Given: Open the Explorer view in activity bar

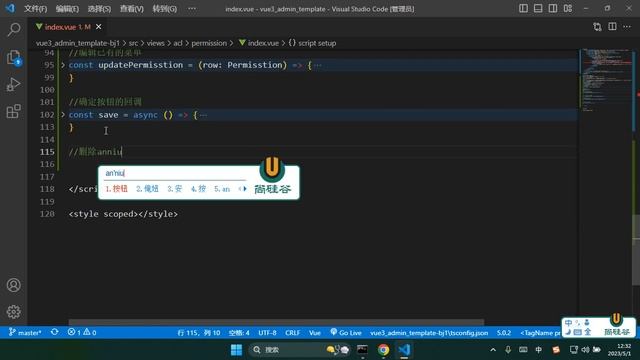Looking at the screenshot, I should coord(13,57).
